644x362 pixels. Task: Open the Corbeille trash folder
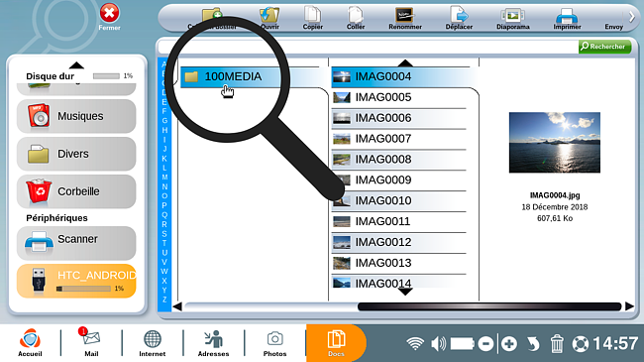[x=76, y=191]
